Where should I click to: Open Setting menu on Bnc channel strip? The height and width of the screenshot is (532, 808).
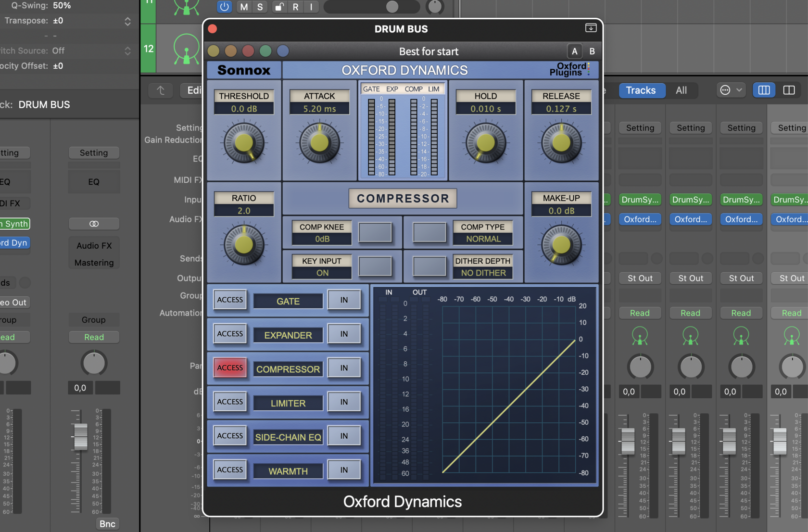tap(94, 152)
